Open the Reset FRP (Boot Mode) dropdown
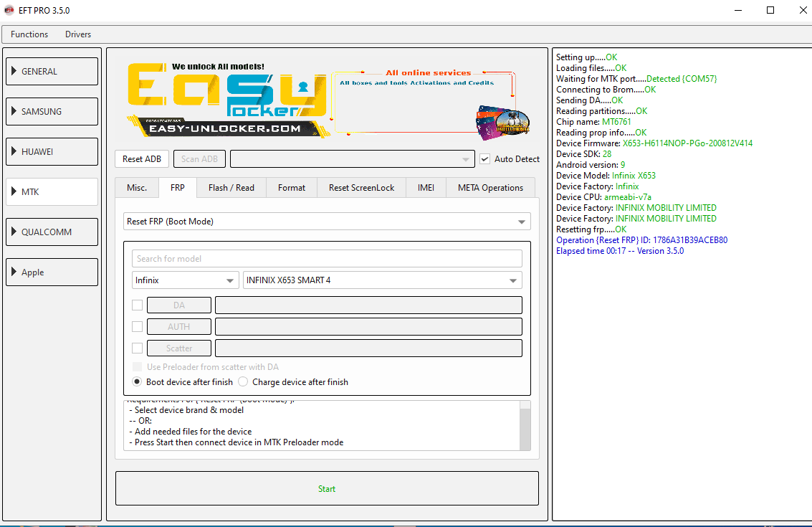The image size is (812, 527). pos(327,222)
